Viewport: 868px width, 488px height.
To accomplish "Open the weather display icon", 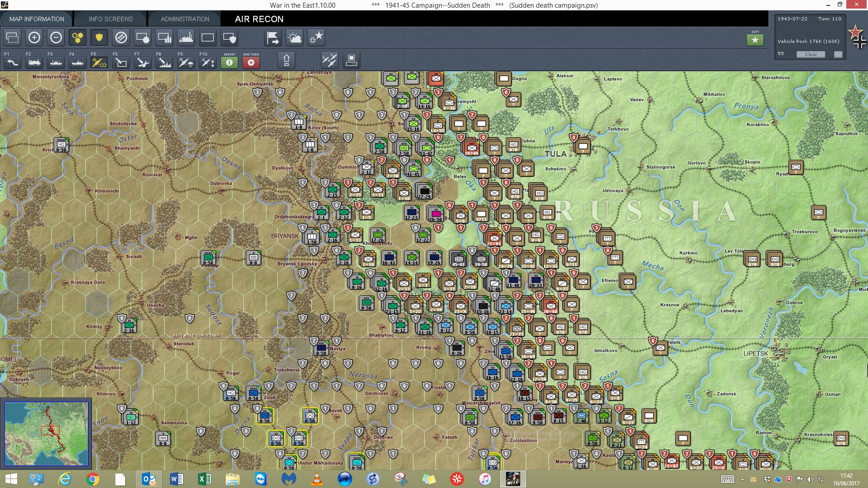I will tap(294, 38).
